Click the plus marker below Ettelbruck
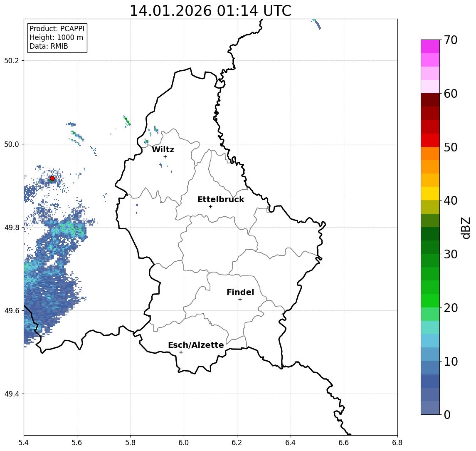Screen dimensions: 476x451 tap(210, 207)
